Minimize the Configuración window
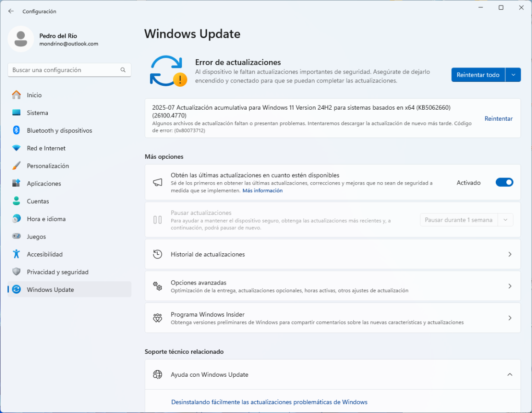Viewport: 532px width, 413px height. tap(481, 7)
